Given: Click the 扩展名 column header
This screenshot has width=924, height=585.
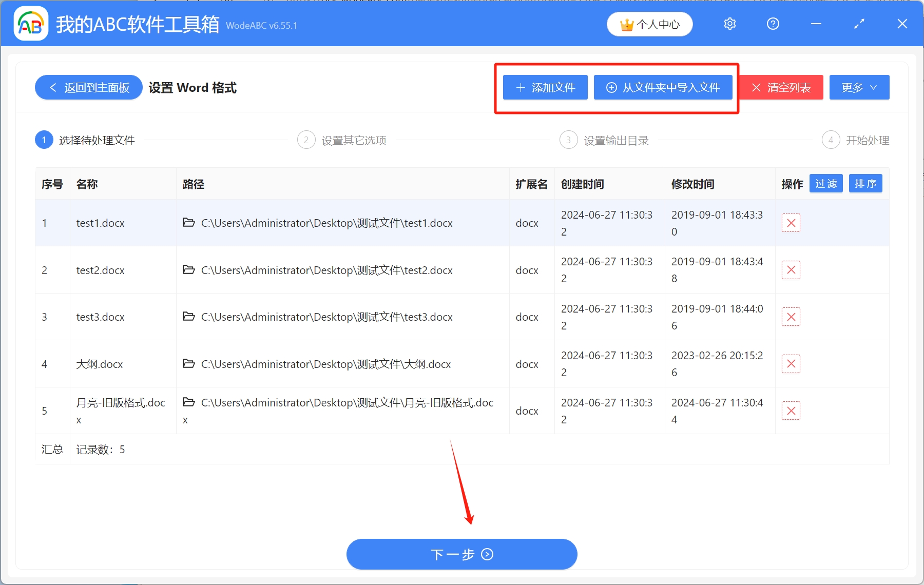Looking at the screenshot, I should click(532, 184).
